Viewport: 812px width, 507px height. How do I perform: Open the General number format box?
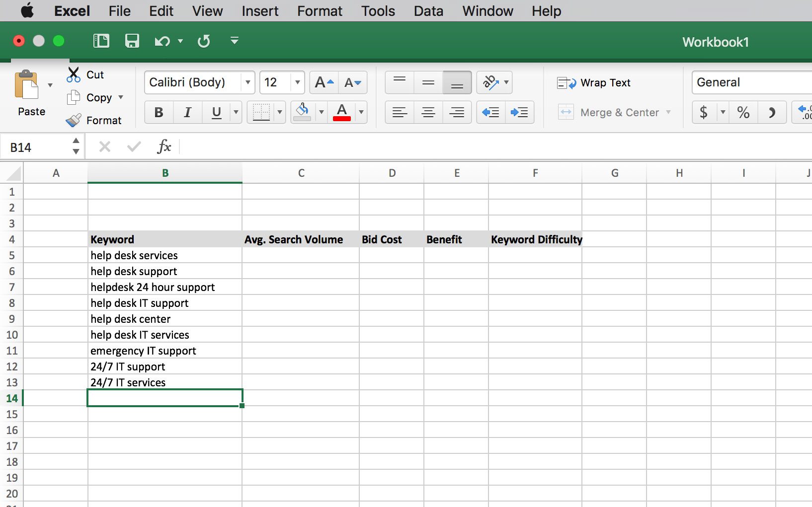pos(752,82)
